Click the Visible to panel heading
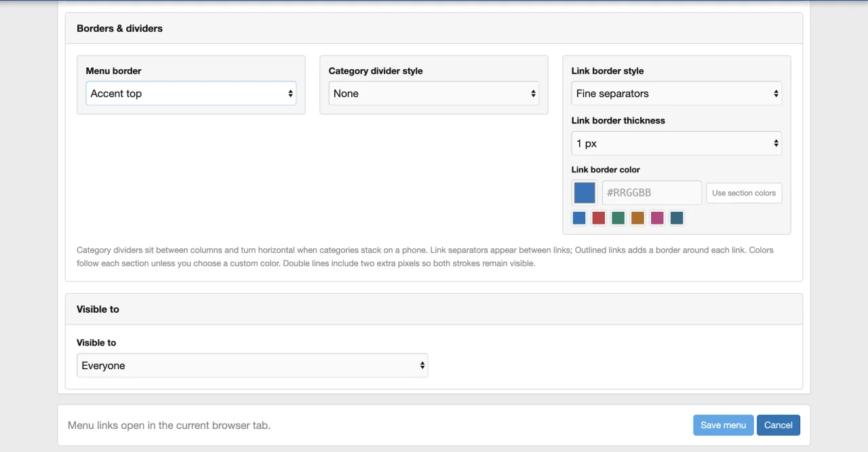This screenshot has width=868, height=452. tap(98, 309)
